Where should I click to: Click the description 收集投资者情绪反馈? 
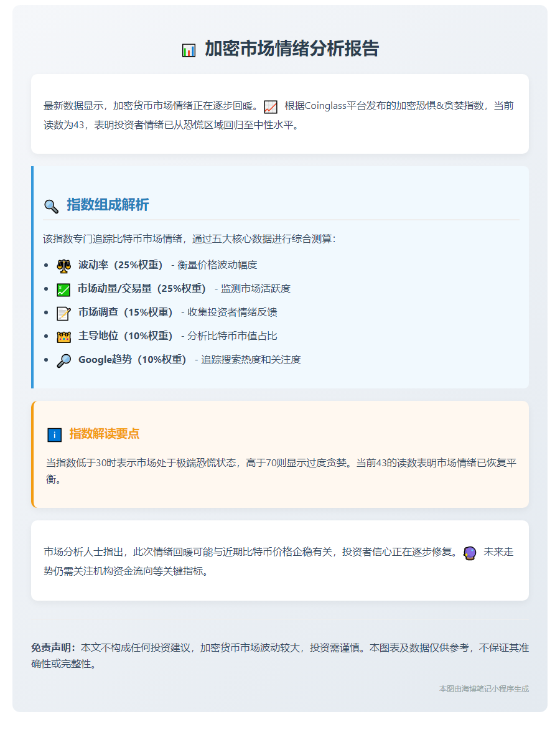coord(233,312)
